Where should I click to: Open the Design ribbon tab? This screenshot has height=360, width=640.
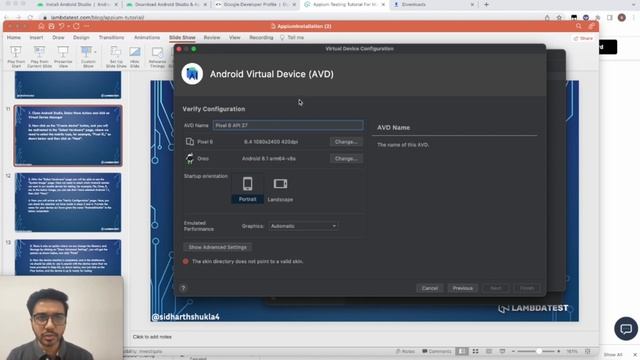pyautogui.click(x=81, y=38)
